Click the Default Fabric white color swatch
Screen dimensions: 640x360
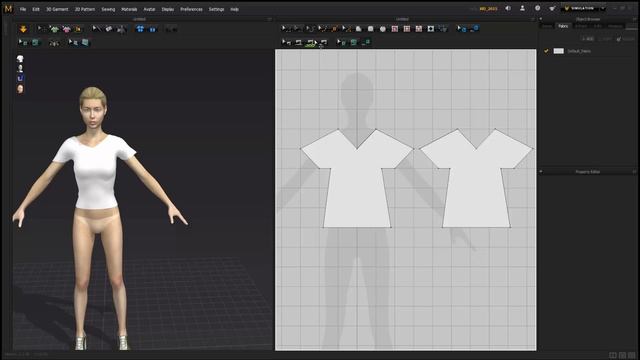558,51
